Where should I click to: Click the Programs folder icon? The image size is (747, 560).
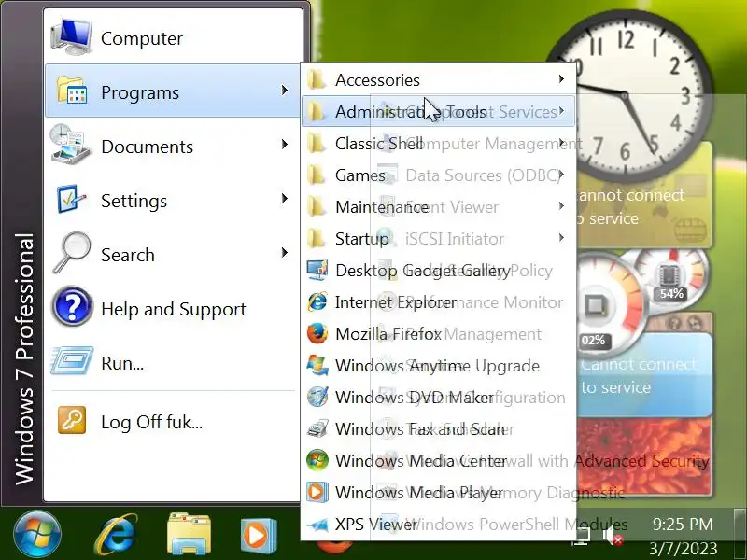click(x=72, y=91)
